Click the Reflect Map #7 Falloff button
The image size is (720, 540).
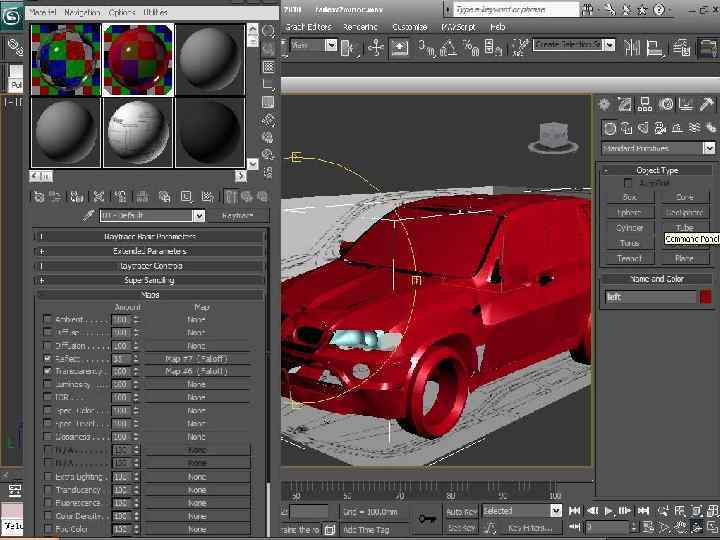tap(197, 358)
